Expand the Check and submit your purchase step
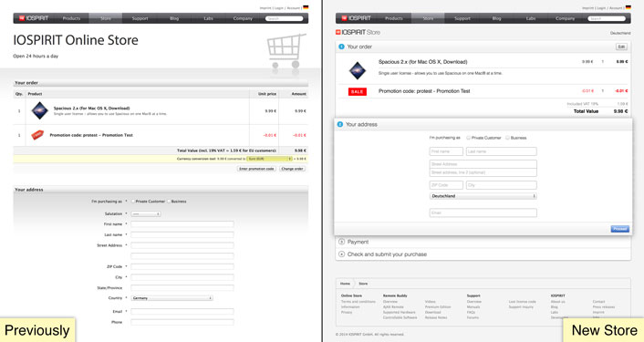 click(483, 254)
